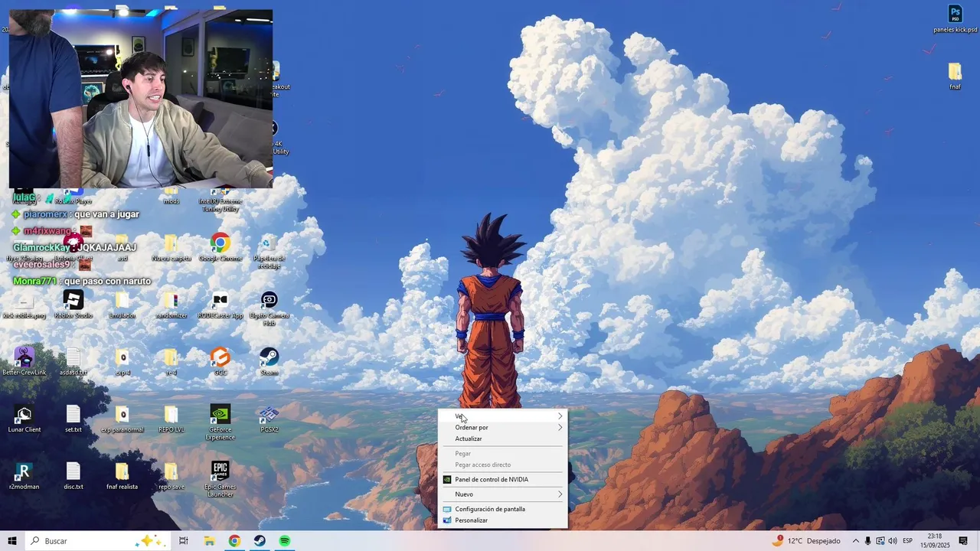980x551 pixels.
Task: Choose Personalizar in the context menu
Action: pyautogui.click(x=502, y=520)
